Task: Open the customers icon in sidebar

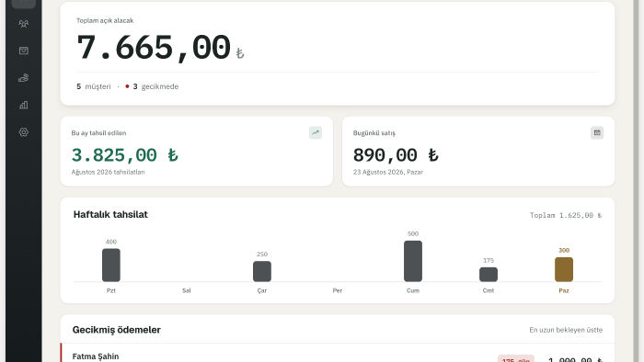Action: [x=23, y=24]
